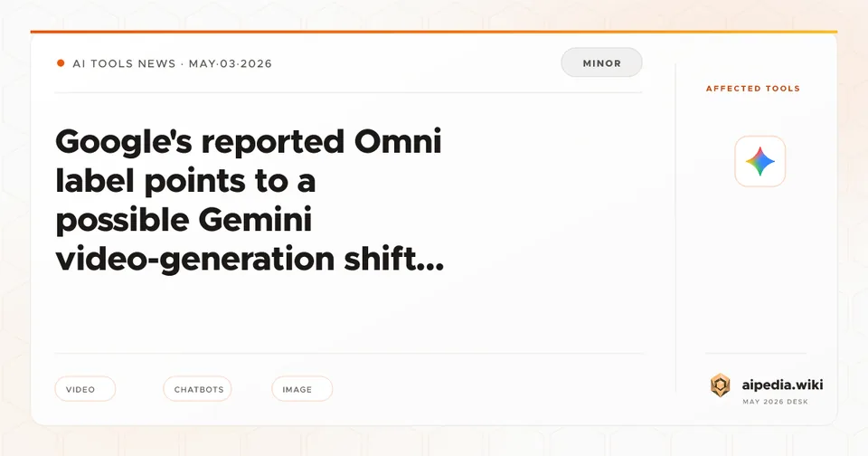868x456 pixels.
Task: Open the headline line starting with Google's
Action: point(249,142)
